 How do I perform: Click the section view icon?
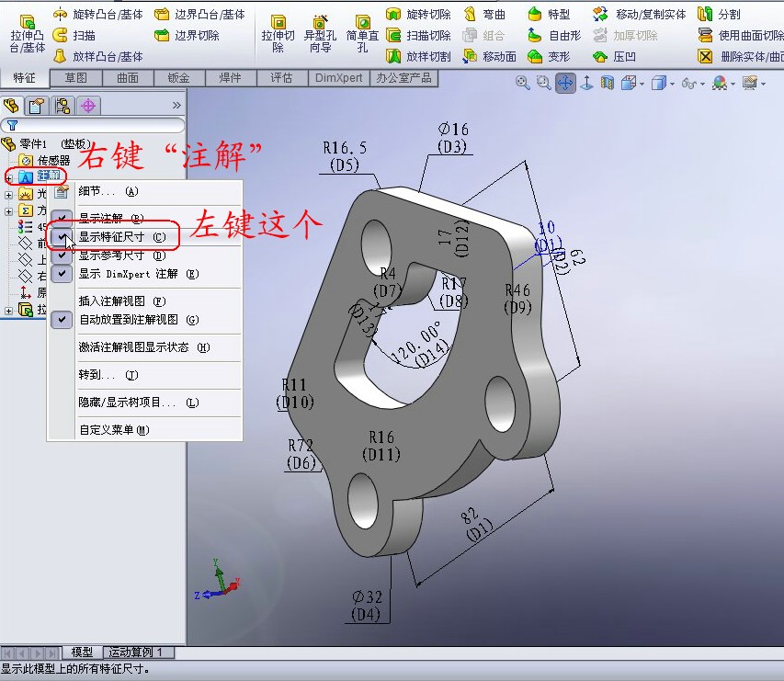tap(607, 83)
